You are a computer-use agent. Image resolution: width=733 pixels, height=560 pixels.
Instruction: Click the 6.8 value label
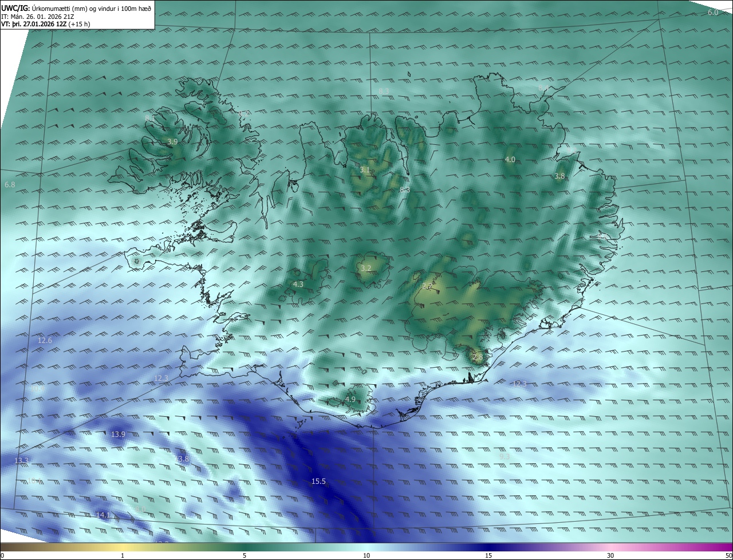click(x=10, y=185)
